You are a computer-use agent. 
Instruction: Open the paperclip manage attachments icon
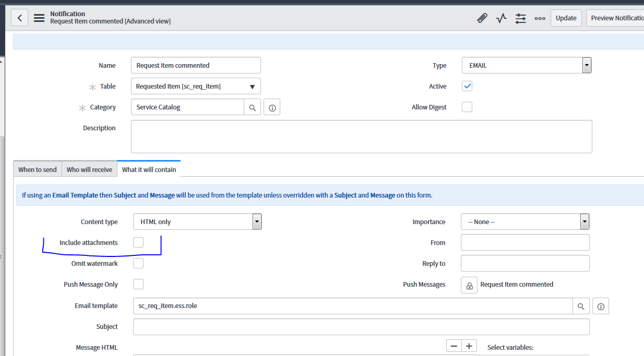click(x=482, y=18)
